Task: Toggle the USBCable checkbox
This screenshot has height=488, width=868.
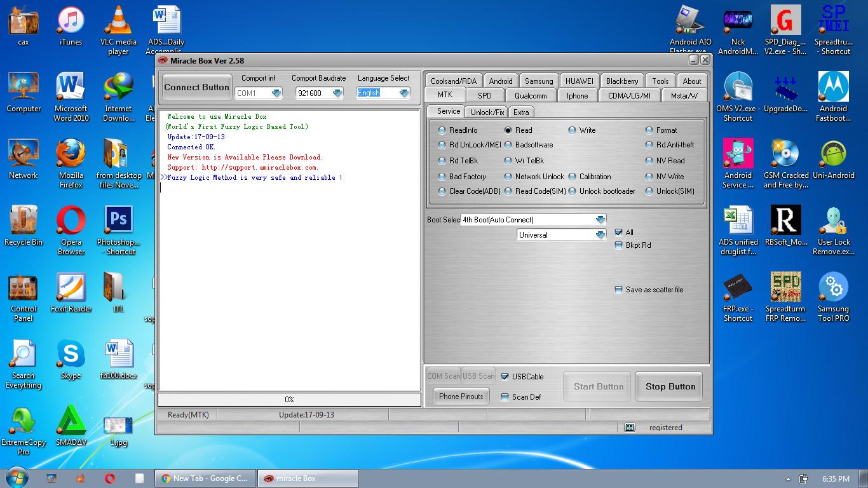Action: [x=505, y=377]
